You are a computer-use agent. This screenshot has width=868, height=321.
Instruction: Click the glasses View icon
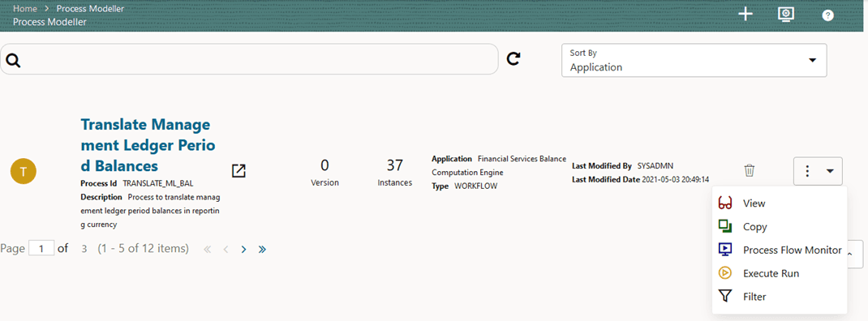point(724,203)
